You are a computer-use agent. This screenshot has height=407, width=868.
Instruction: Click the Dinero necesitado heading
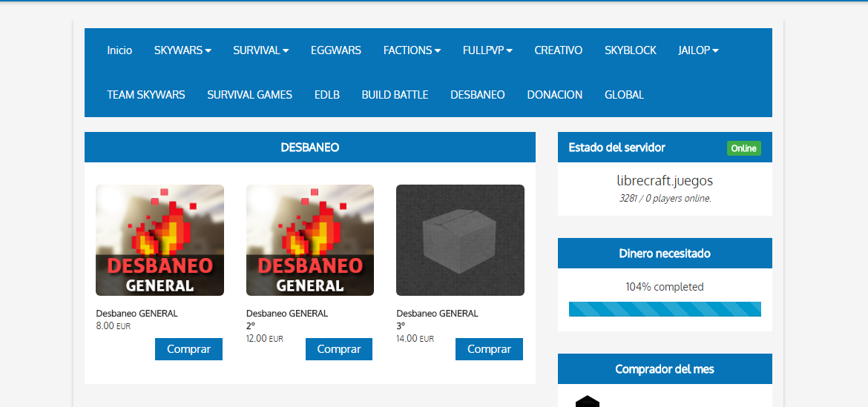[x=665, y=254]
